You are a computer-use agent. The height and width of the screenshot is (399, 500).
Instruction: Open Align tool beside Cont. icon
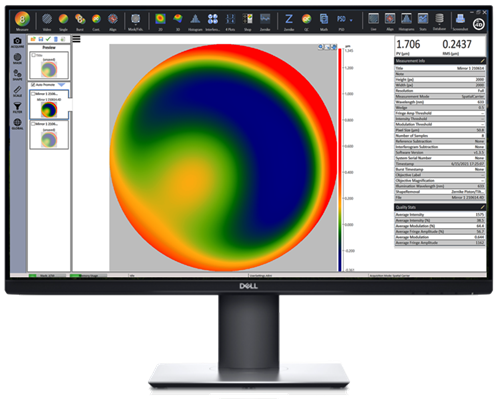pyautogui.click(x=113, y=21)
